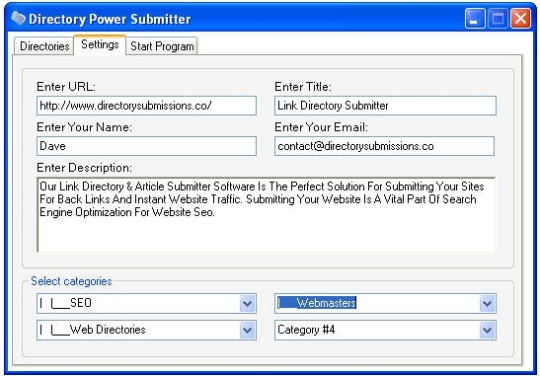Close the Directory Power Submitter window
Image resolution: width=540 pixels, height=376 pixels.
[520, 19]
